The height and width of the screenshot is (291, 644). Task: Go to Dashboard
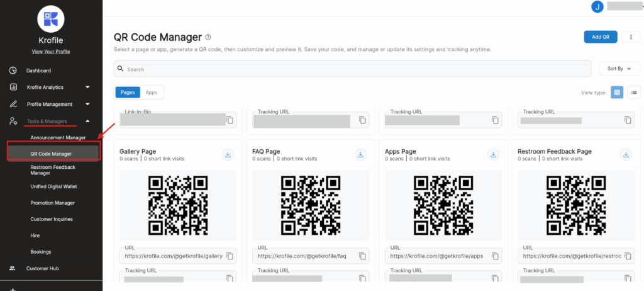pos(38,71)
